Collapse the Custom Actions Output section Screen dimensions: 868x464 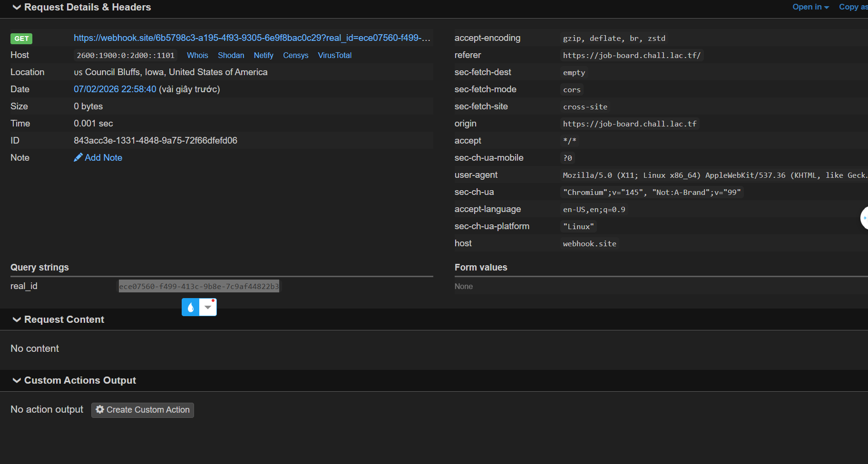[74, 380]
